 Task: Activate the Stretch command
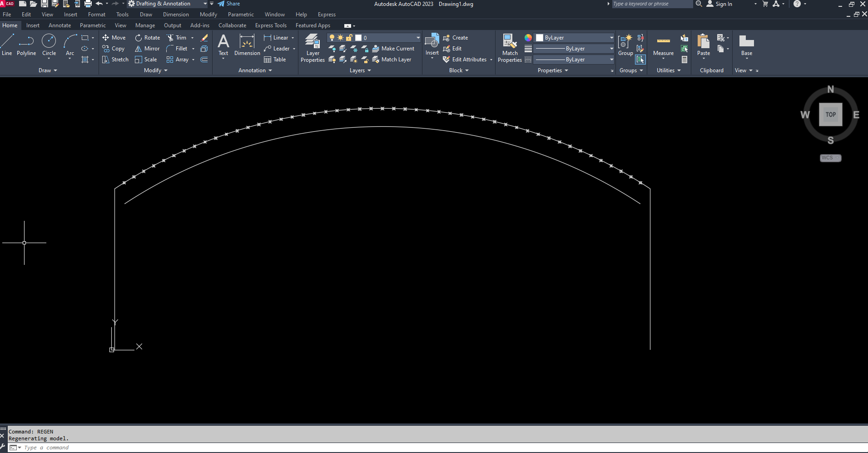(x=115, y=60)
